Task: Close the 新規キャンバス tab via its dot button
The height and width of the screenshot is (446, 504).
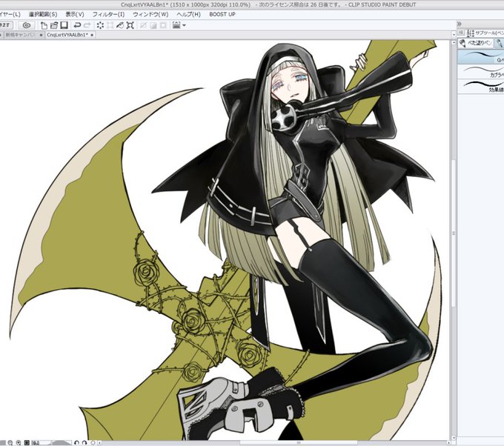Action: [x=41, y=35]
